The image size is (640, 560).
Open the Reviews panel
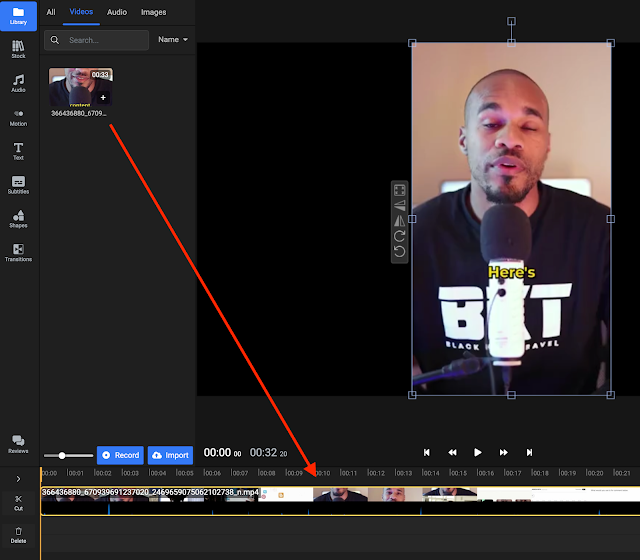tap(18, 444)
